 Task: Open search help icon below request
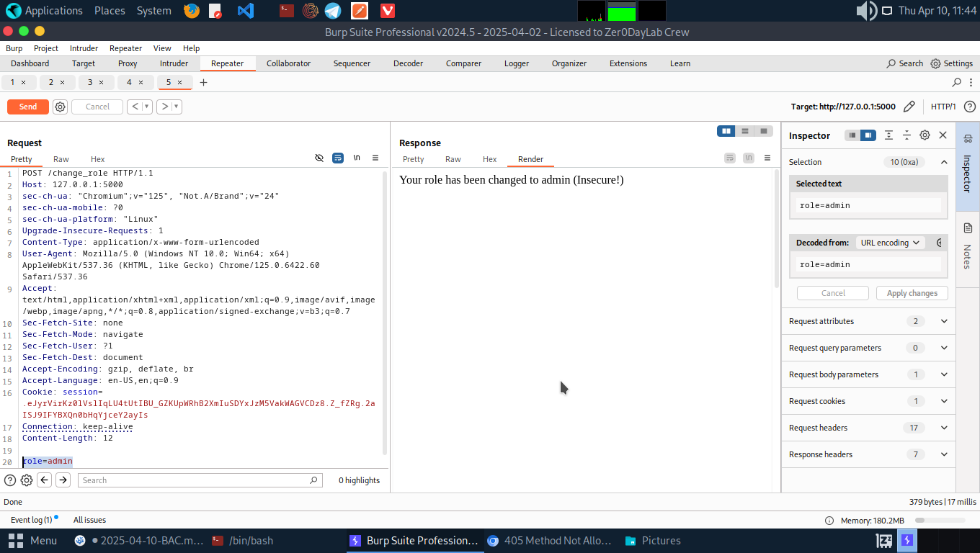10,480
